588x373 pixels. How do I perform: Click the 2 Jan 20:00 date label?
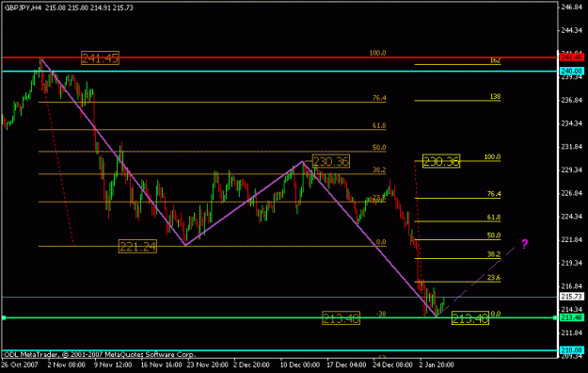point(437,365)
